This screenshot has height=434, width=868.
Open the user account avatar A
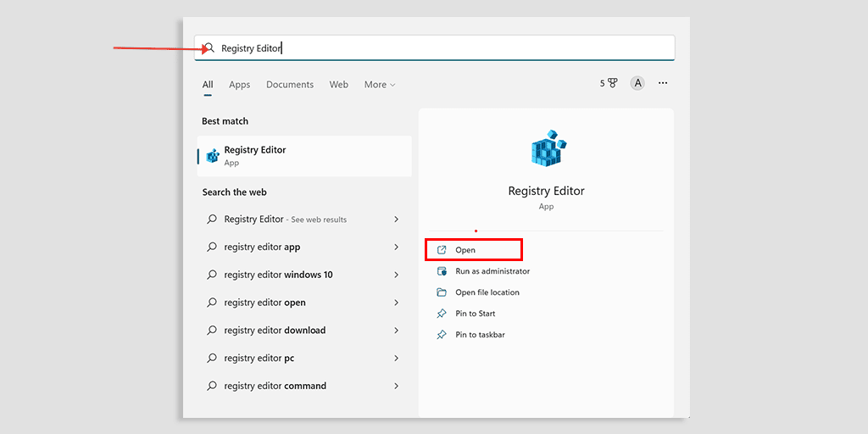[637, 83]
